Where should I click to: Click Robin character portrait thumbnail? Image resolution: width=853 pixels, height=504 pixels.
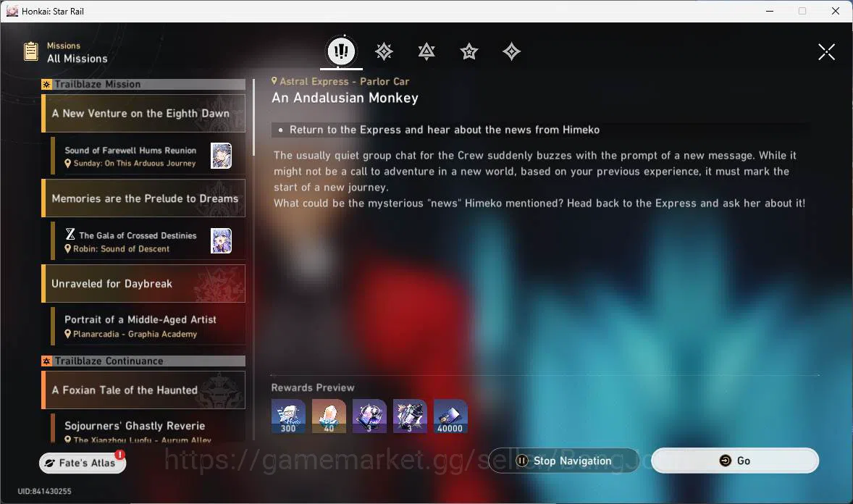click(x=221, y=240)
